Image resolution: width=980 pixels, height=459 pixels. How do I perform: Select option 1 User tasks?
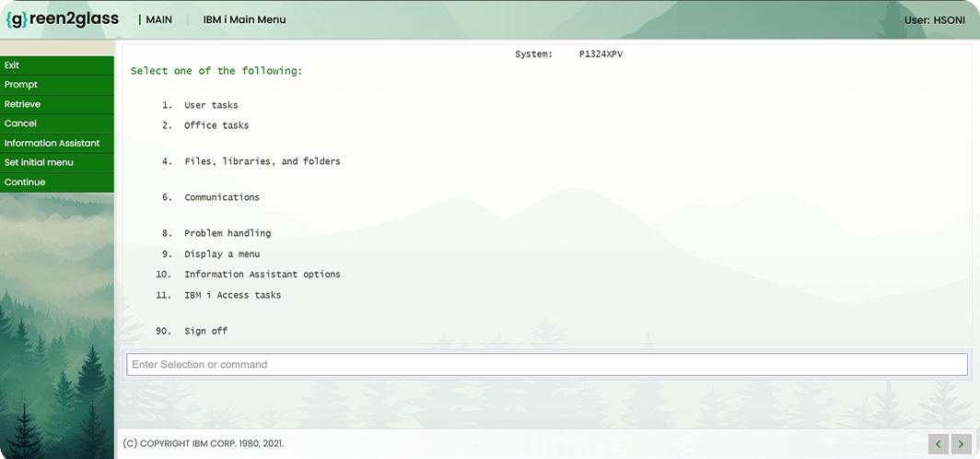[211, 105]
